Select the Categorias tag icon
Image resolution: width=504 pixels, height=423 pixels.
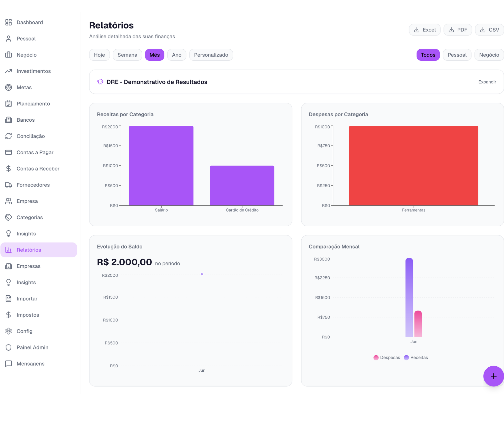click(x=9, y=217)
